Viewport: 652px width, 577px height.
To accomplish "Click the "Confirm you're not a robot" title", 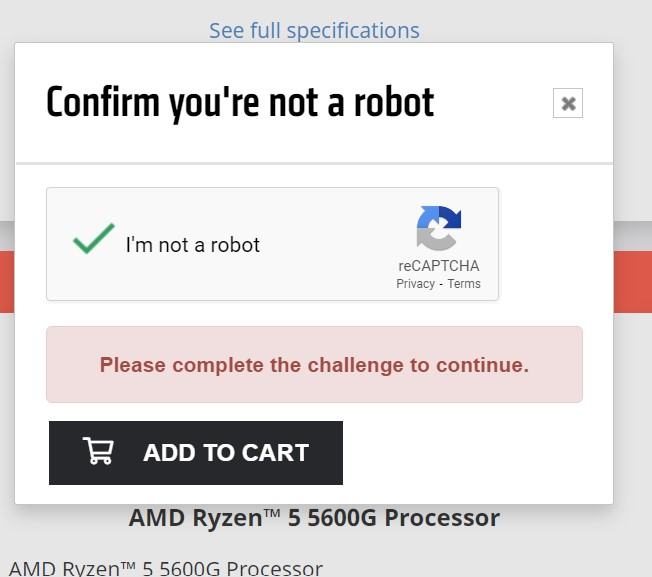I will point(240,103).
